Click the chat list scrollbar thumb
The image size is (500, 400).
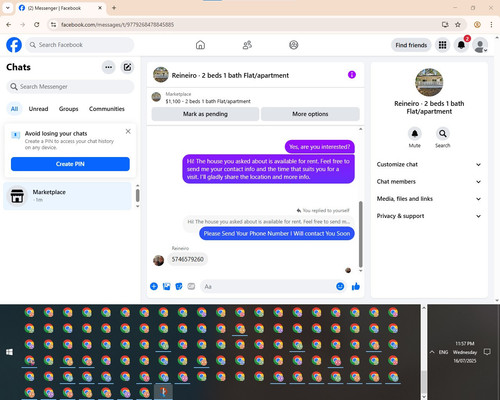pyautogui.click(x=137, y=195)
